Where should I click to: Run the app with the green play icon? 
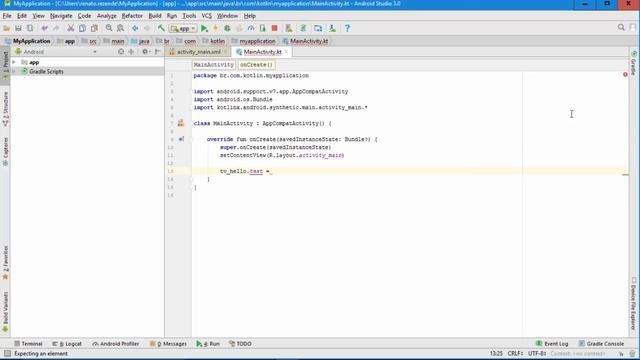[x=204, y=28]
